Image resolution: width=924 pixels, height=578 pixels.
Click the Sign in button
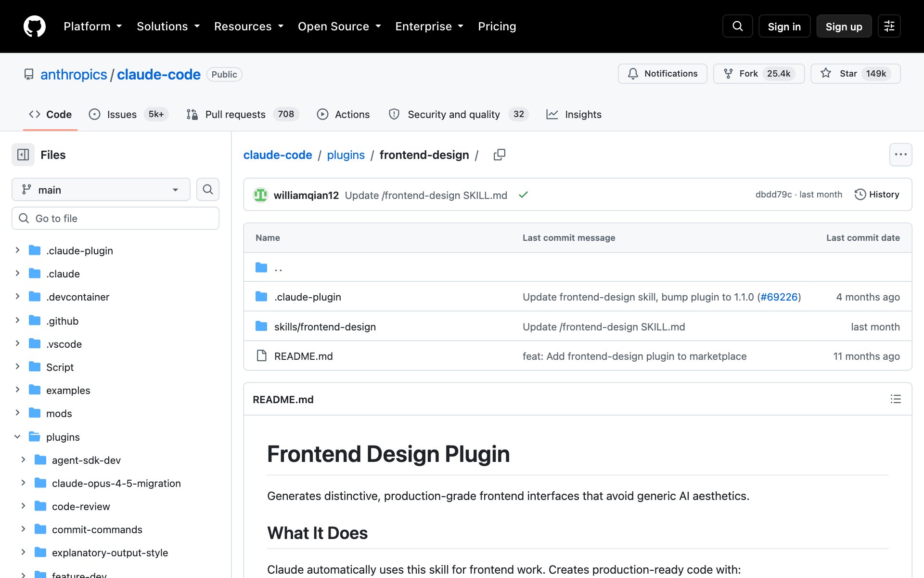click(x=784, y=26)
